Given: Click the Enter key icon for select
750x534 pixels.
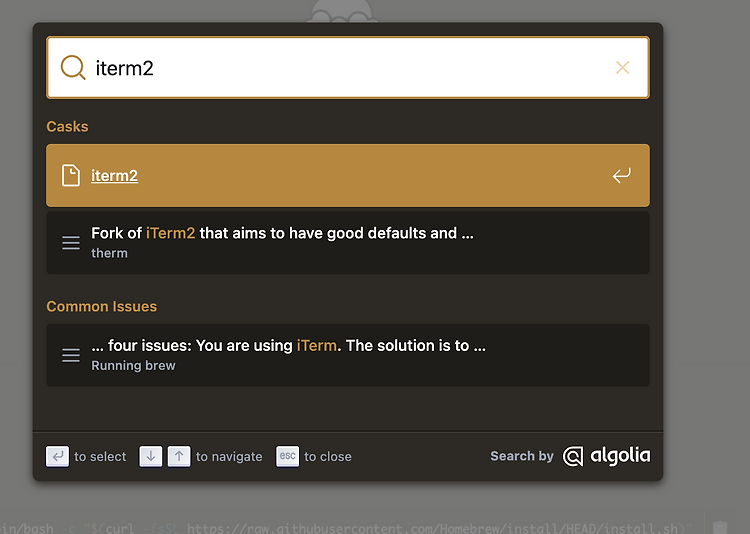Looking at the screenshot, I should 57,456.
